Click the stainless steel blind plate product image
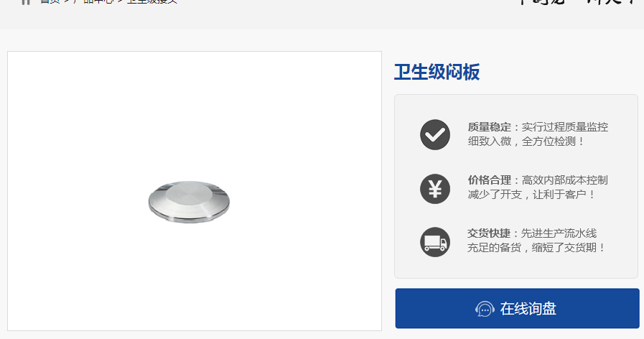This screenshot has width=644, height=339. 189,202
